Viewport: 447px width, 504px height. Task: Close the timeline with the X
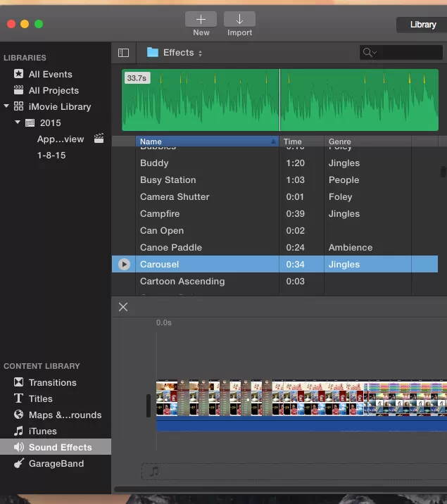[x=123, y=307]
